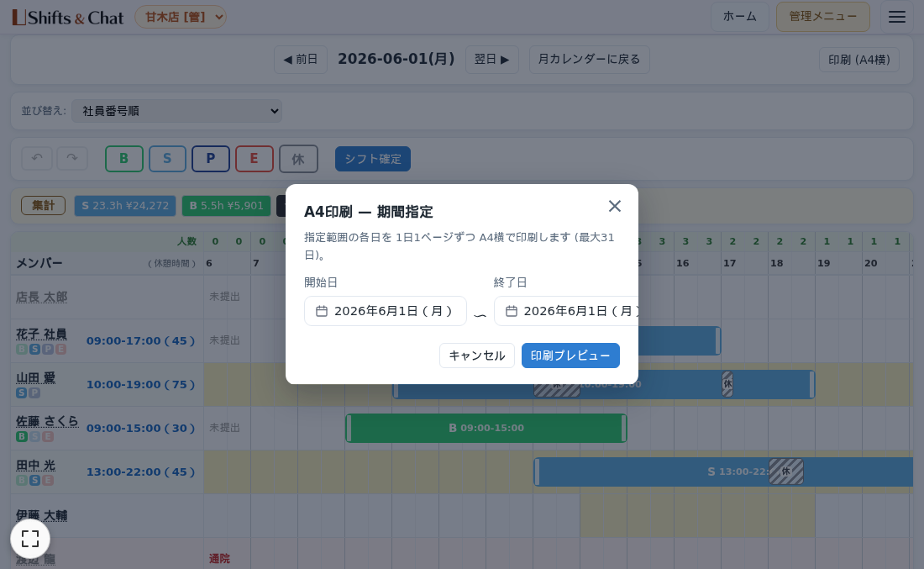Click 月カレンダーに戻る

(x=590, y=60)
